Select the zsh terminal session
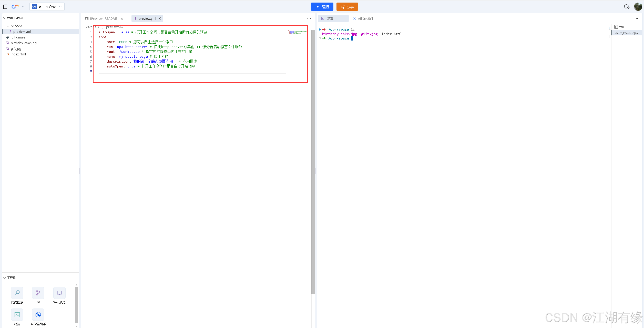Screen dimensions: 644x328 point(621,27)
